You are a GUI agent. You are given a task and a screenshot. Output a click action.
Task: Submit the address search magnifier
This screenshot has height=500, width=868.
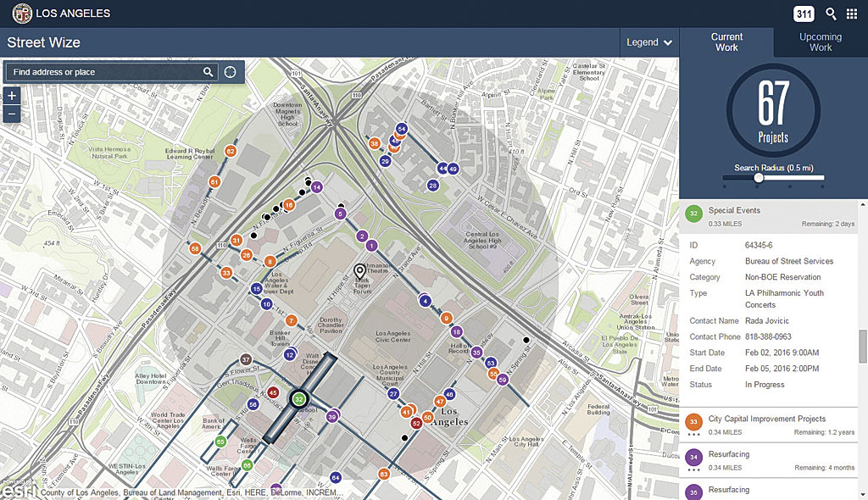(x=208, y=72)
